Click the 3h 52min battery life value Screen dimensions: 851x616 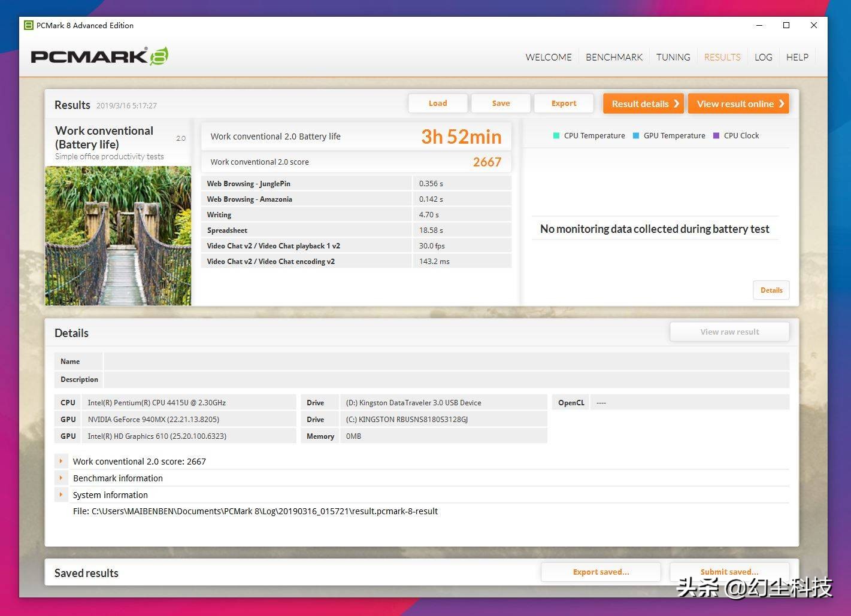coord(461,136)
